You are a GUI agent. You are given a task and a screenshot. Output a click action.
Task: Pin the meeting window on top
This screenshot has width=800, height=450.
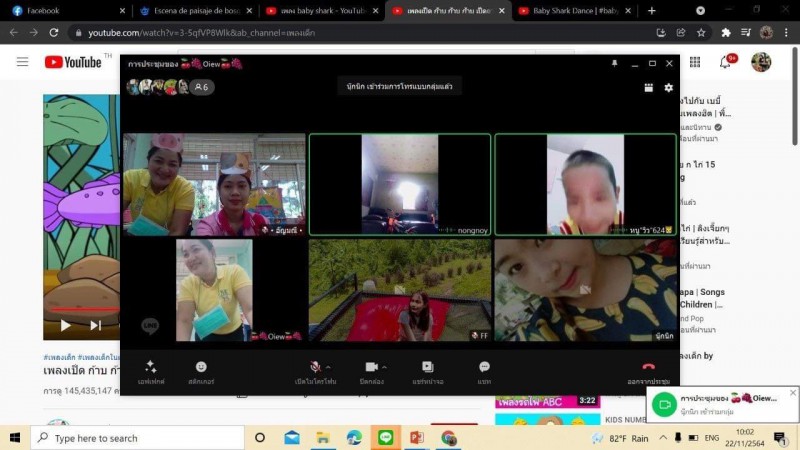click(x=615, y=63)
